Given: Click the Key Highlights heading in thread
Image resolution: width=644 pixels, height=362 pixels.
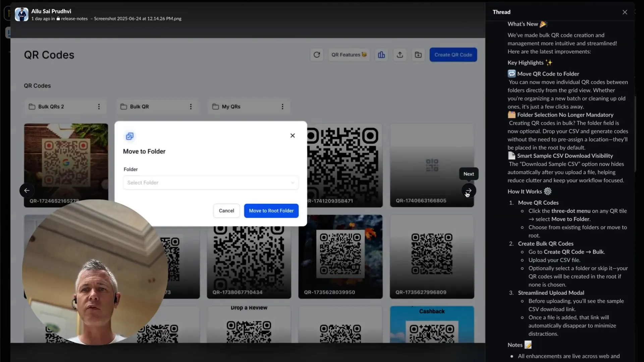Looking at the screenshot, I should click(530, 63).
